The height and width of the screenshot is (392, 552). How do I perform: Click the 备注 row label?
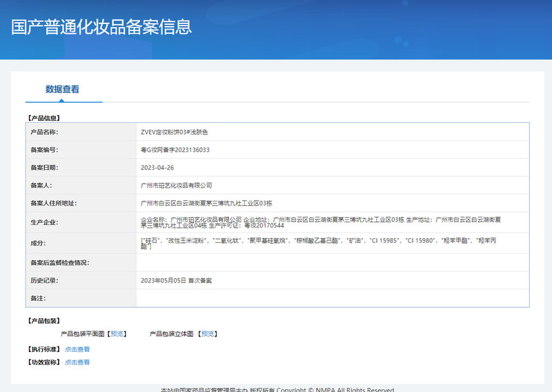[x=38, y=298]
